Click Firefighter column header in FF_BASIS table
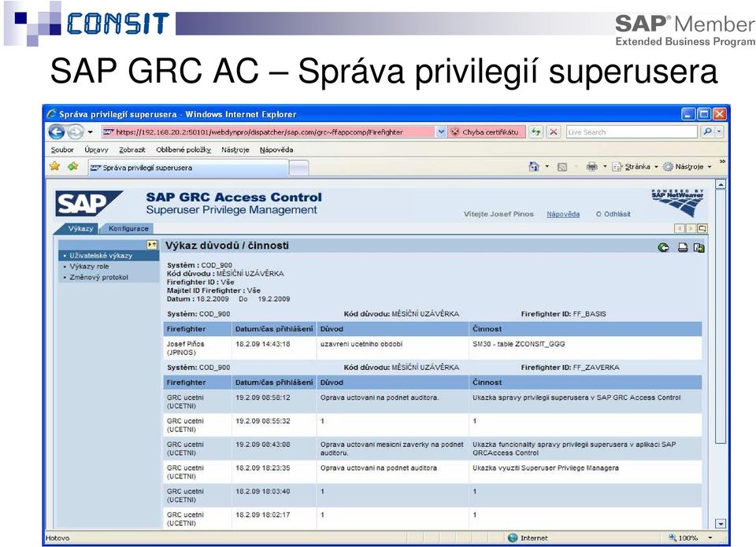756x547 pixels. point(197,329)
